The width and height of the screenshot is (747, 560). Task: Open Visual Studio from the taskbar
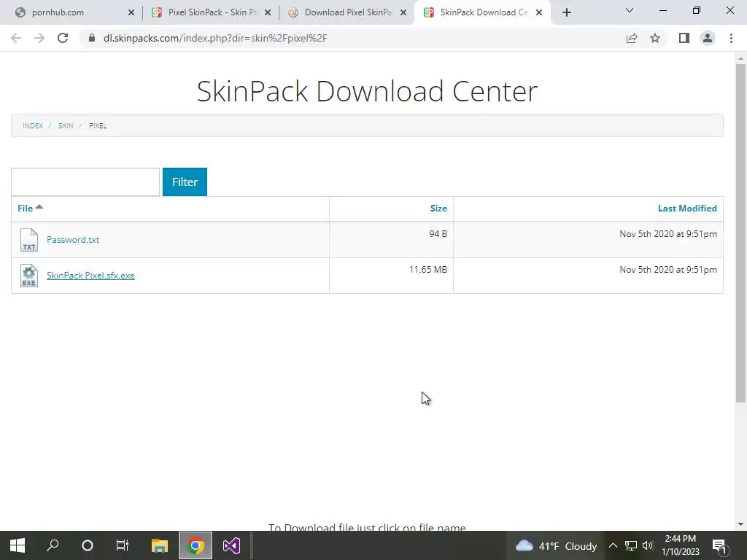pyautogui.click(x=231, y=545)
